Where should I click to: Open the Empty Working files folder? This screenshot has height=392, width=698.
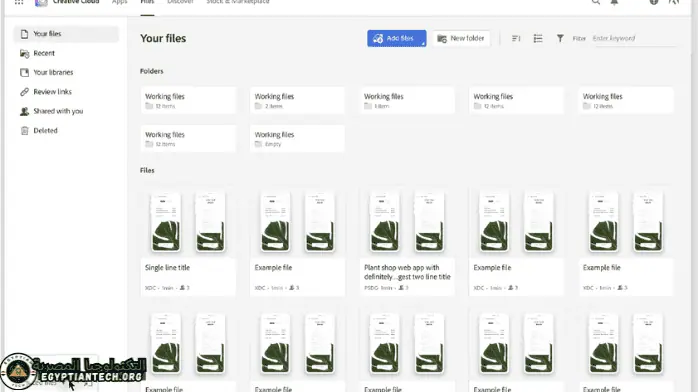[x=297, y=139]
